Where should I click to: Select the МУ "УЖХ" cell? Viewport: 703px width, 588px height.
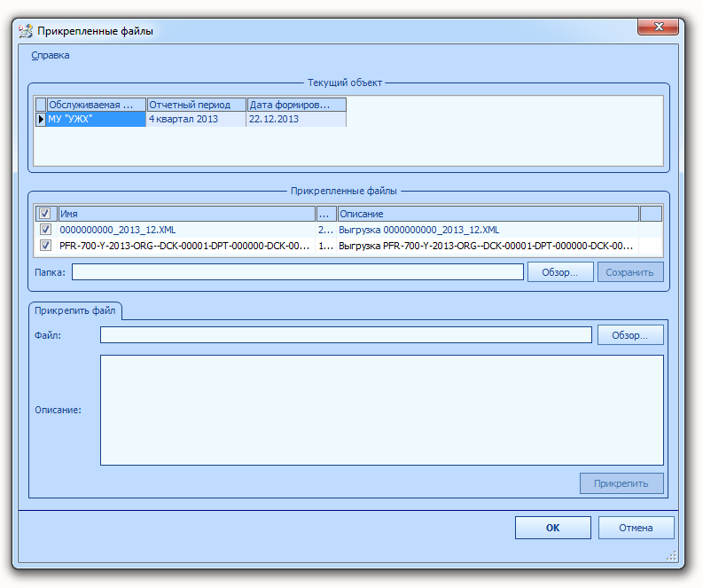tap(97, 119)
